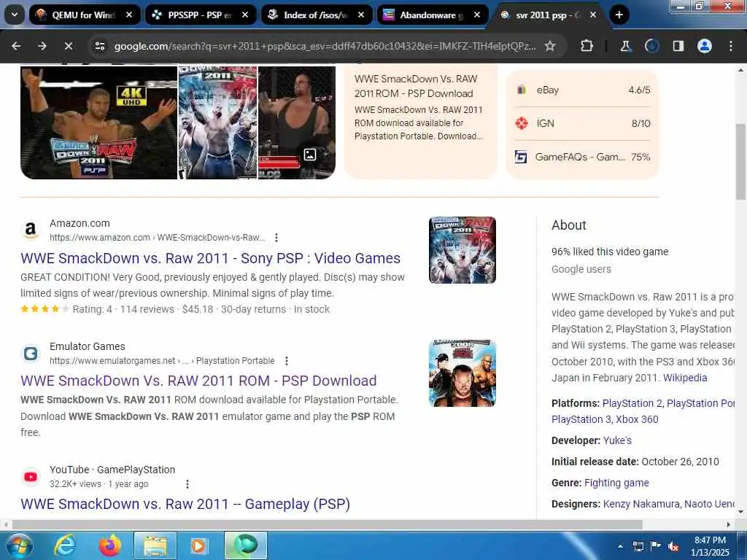Show hidden system tray icons
Screen dimensions: 747x560
pyautogui.click(x=620, y=546)
